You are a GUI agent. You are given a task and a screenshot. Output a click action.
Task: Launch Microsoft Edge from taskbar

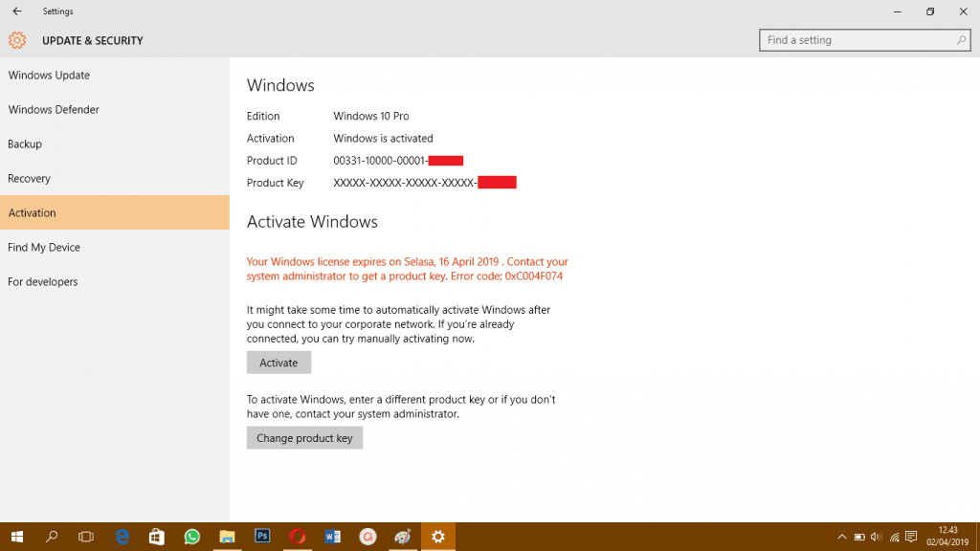[x=122, y=537]
